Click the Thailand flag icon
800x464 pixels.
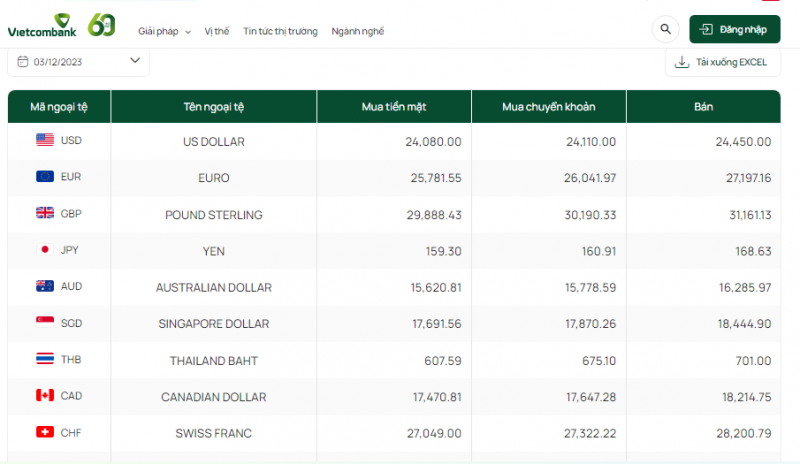point(45,359)
